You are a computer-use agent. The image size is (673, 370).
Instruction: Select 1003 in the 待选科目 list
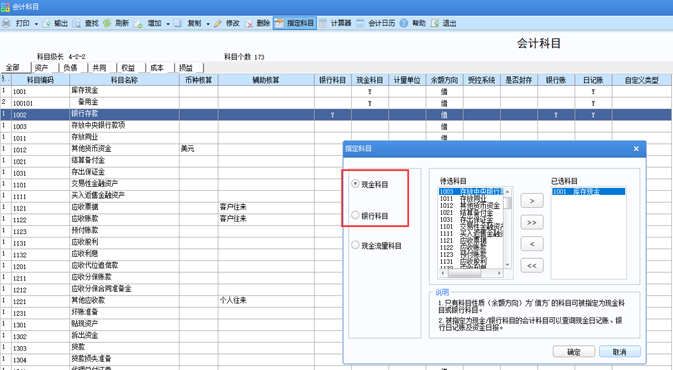pos(471,191)
